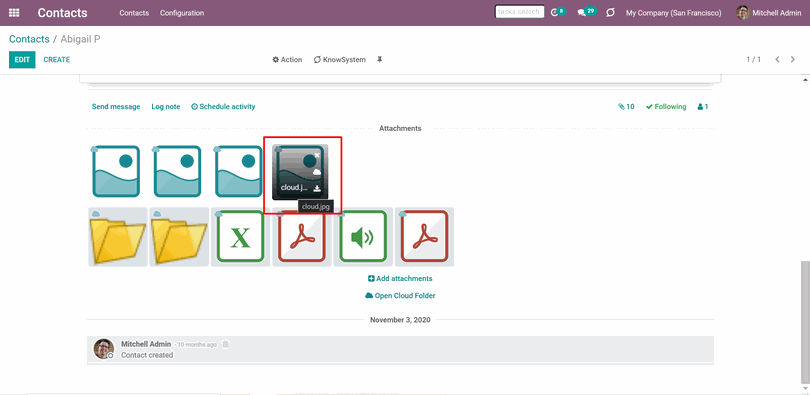This screenshot has width=810, height=395.
Task: Return to Contacts via the breadcrumb
Action: coord(29,39)
